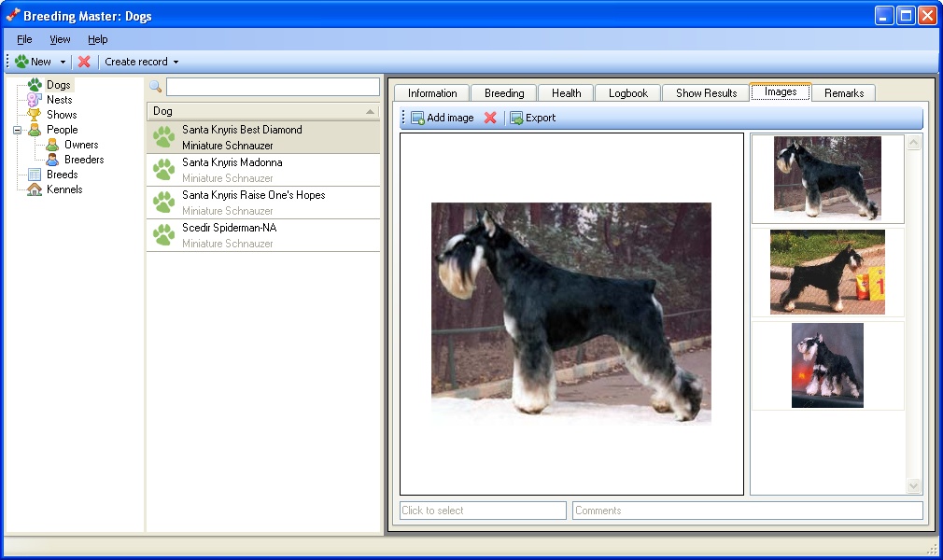Select the second dog thumbnail on grass

pyautogui.click(x=827, y=273)
